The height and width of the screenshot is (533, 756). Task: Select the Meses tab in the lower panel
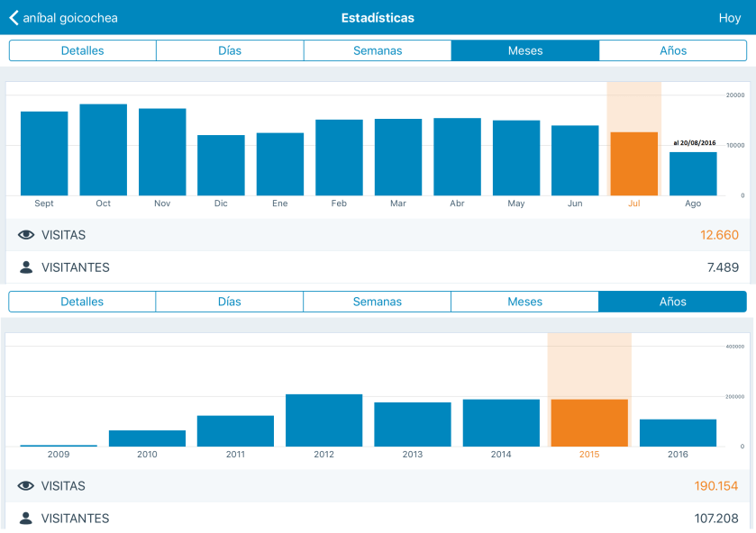coord(524,302)
